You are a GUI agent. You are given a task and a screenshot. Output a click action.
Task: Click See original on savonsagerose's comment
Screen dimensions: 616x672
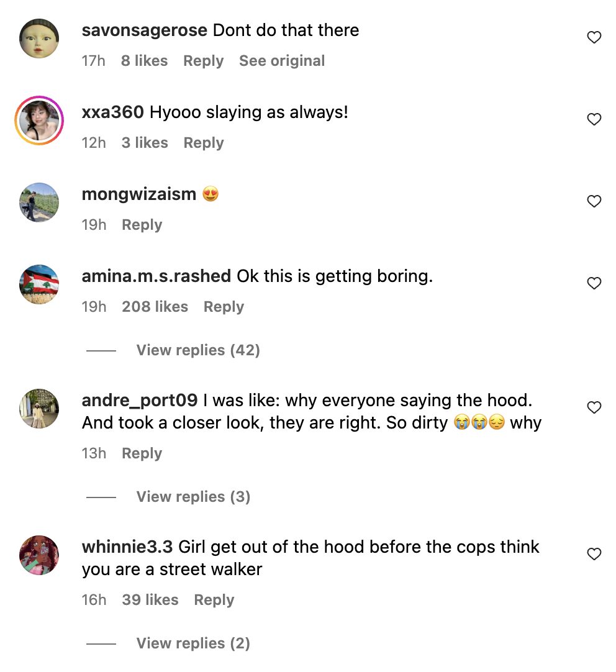[x=282, y=61]
